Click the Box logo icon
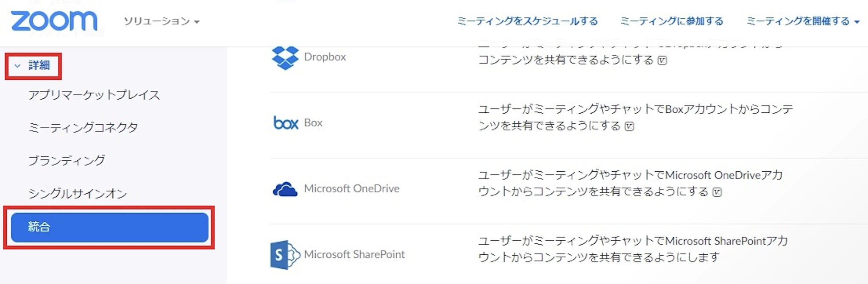Image resolution: width=868 pixels, height=284 pixels. [286, 123]
